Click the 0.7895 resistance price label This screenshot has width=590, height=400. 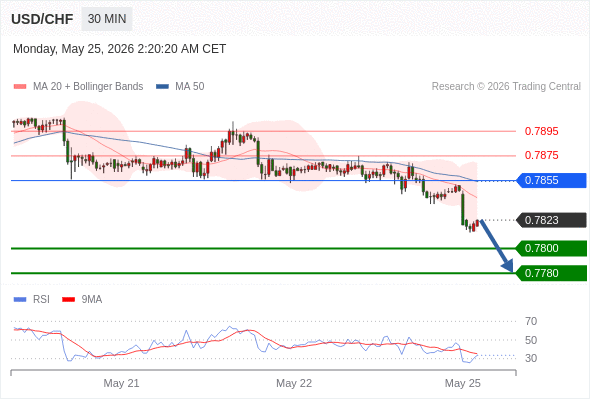tap(541, 131)
